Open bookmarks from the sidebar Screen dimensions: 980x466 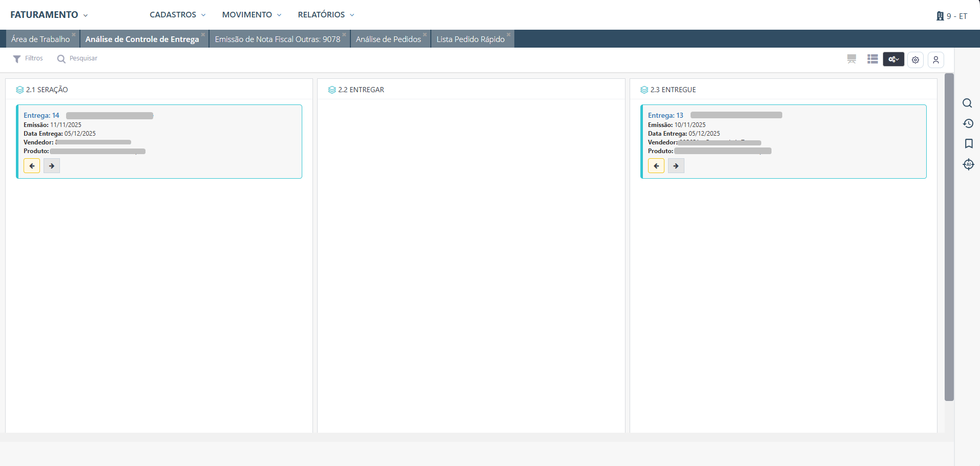point(968,144)
